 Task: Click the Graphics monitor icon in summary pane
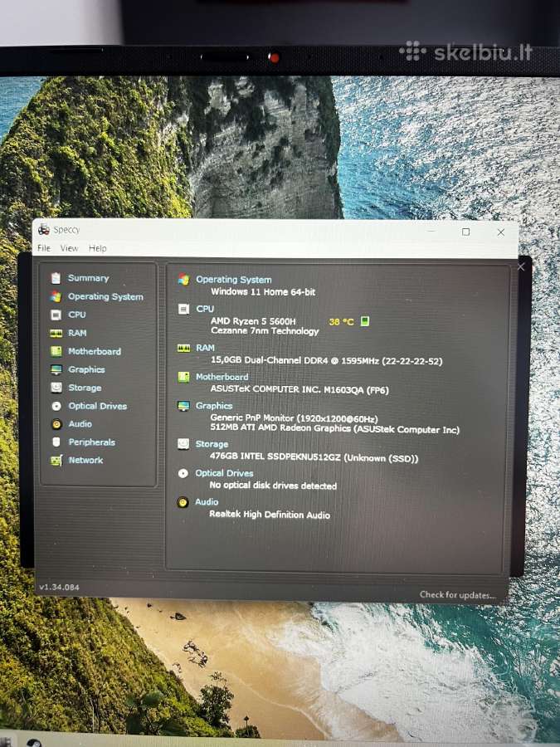[183, 406]
